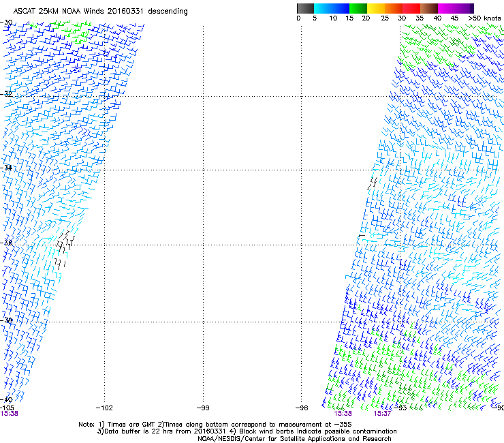
Task: Pick the magenta 40–45 knot legend color segment
Action: point(447,8)
